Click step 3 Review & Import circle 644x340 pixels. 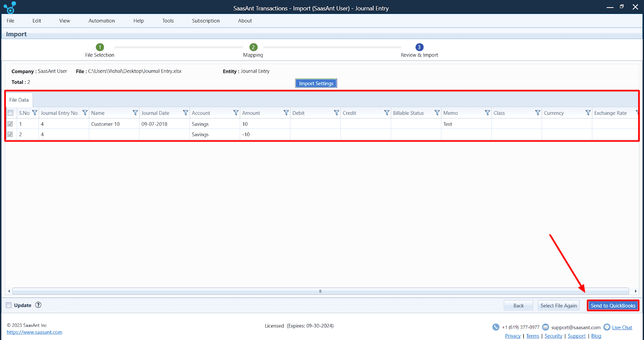(x=419, y=47)
